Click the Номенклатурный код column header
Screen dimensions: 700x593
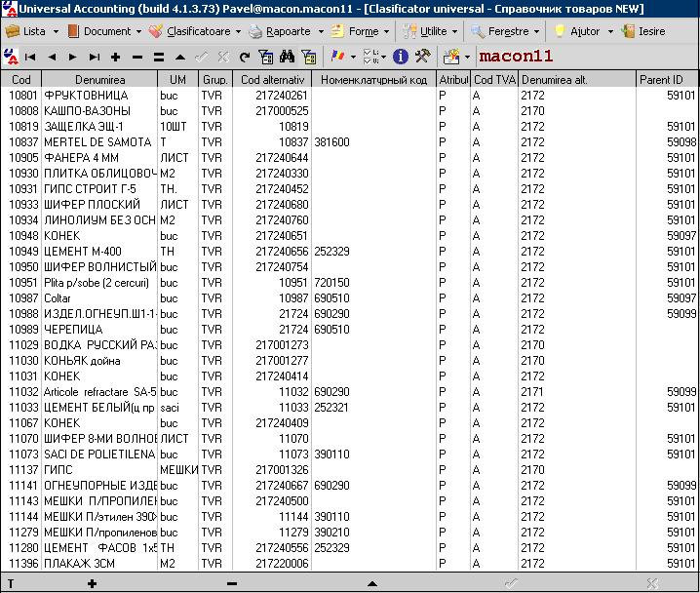[x=373, y=79]
